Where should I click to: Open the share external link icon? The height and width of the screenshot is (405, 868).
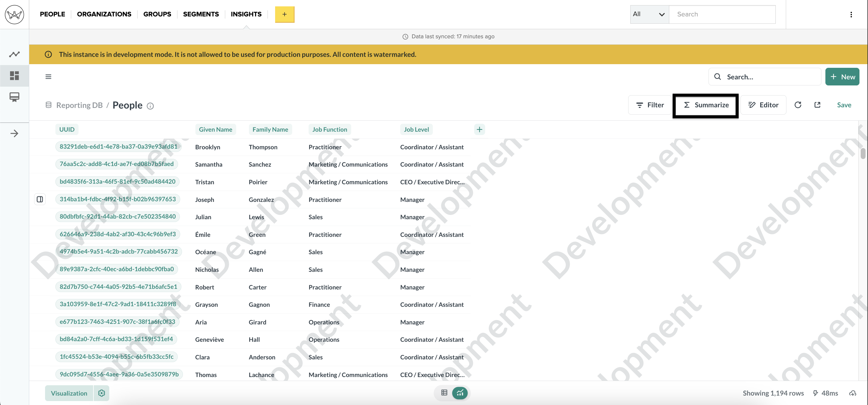coord(817,105)
